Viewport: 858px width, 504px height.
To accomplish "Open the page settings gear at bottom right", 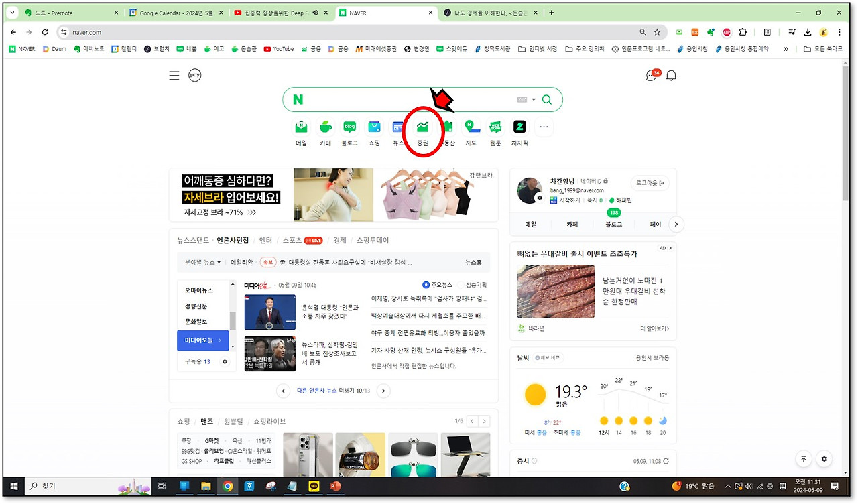I will [824, 459].
